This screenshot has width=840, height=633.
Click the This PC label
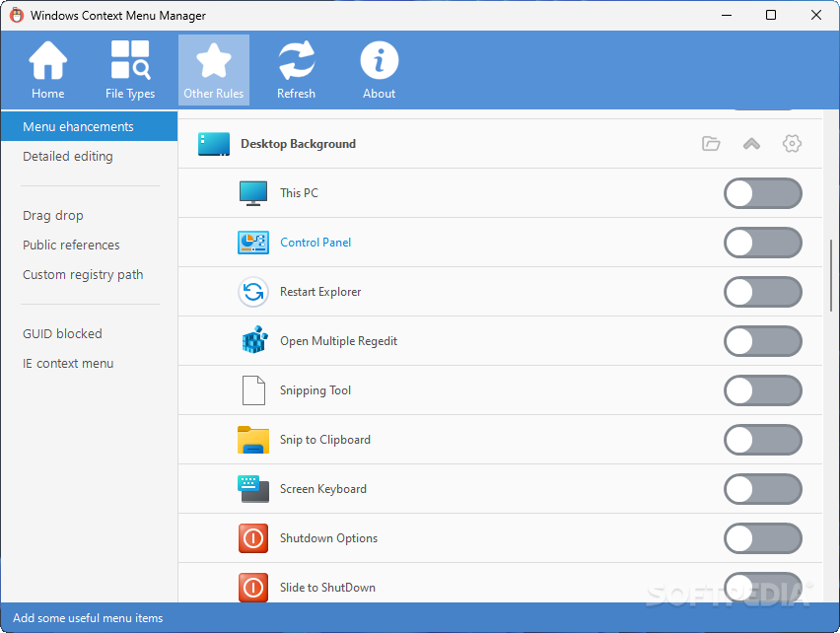point(299,193)
